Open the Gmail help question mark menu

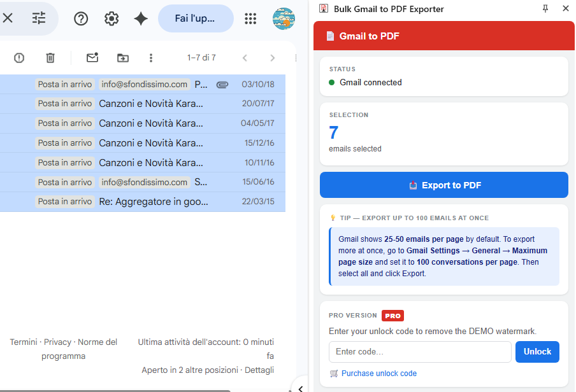[x=81, y=18]
